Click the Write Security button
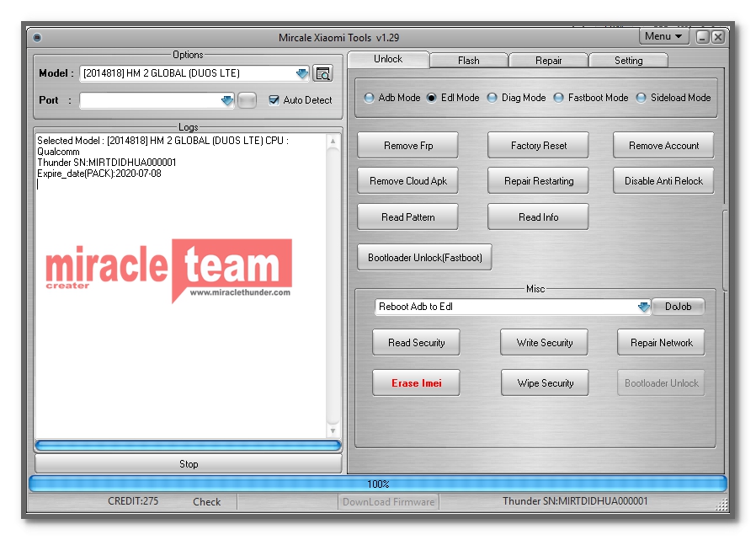Screen dimensions: 756x540 pyautogui.click(x=545, y=343)
